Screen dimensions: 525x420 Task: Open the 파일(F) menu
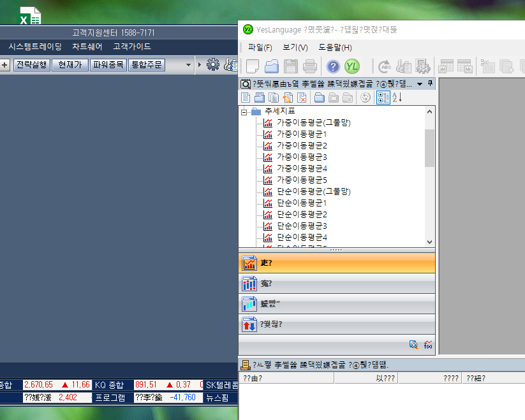coord(260,47)
